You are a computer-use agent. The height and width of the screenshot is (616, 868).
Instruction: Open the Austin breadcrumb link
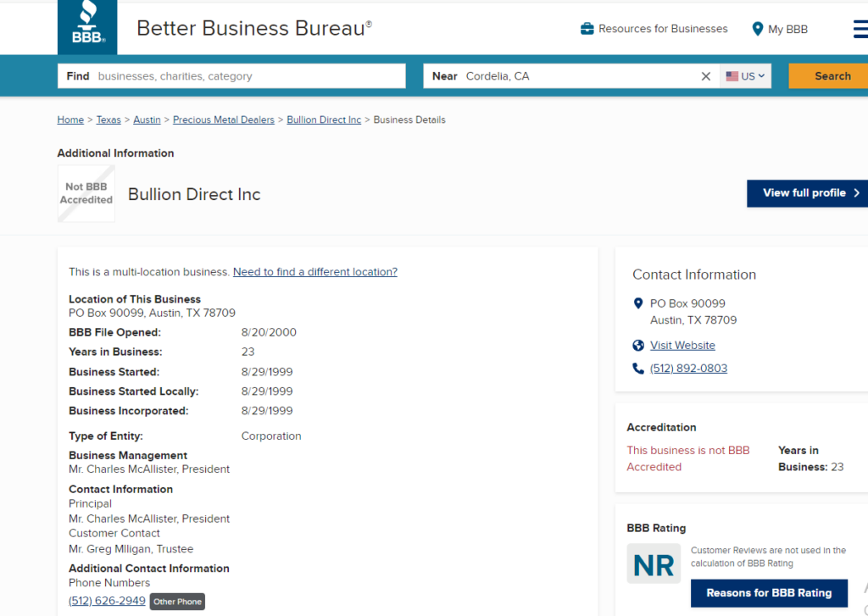click(x=147, y=119)
